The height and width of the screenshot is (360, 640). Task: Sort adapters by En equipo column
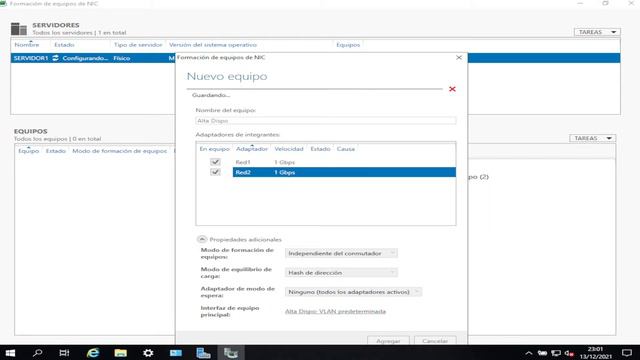pyautogui.click(x=215, y=149)
